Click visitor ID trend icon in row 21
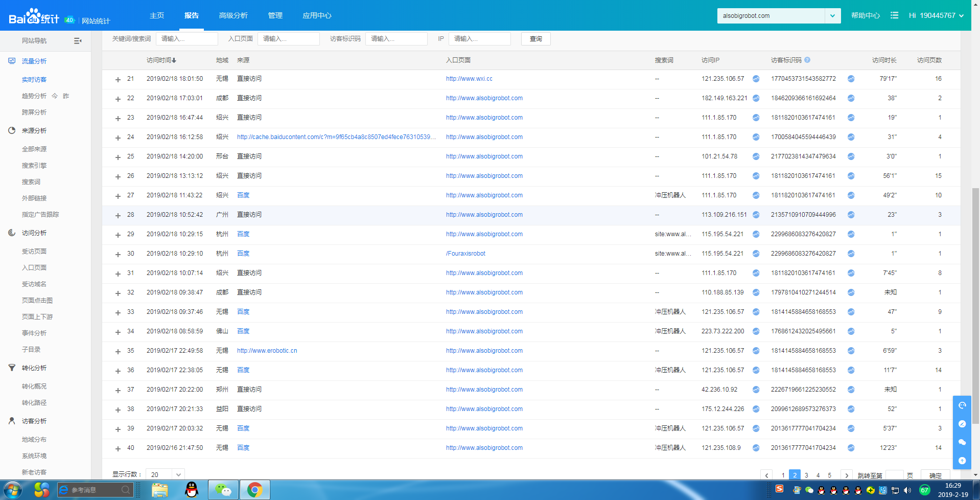Screen dimensions: 980x500 pos(851,79)
